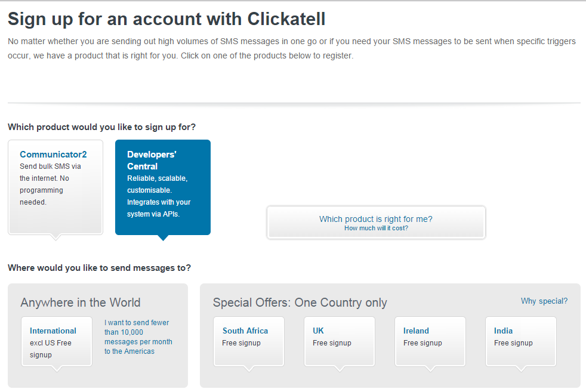The height and width of the screenshot is (392, 586).
Task: Open "Which product is right for me?" link
Action: tap(375, 219)
